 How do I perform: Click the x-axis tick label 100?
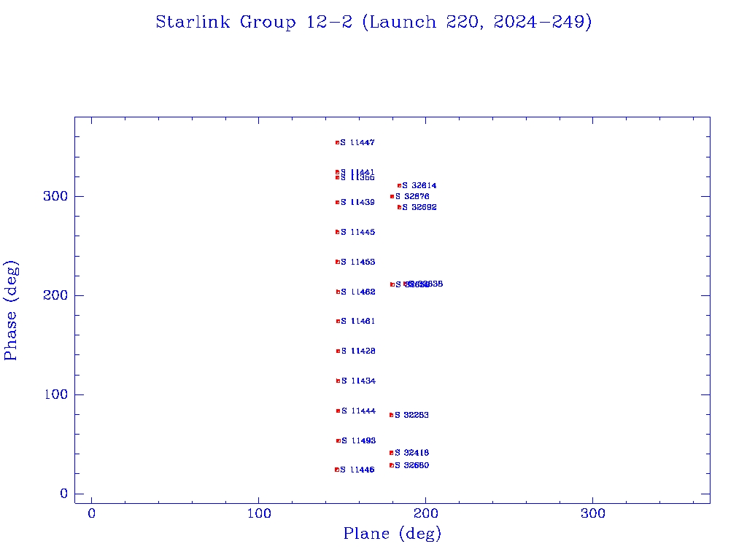[259, 514]
